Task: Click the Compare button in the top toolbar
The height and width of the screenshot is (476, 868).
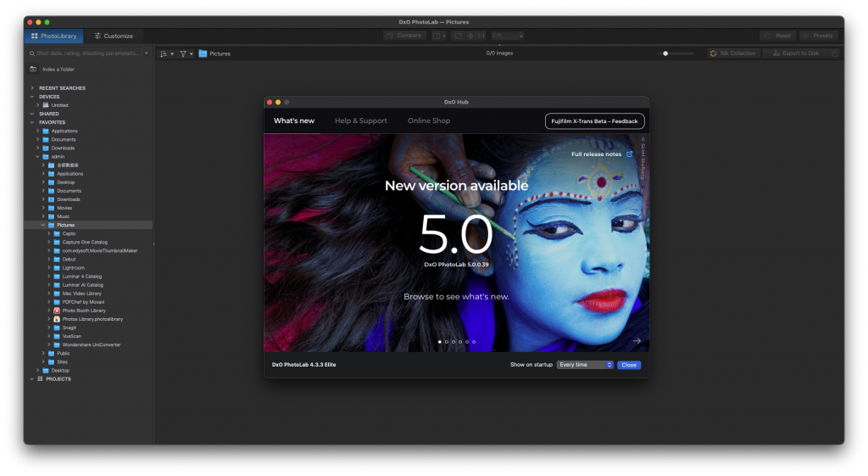Action: coord(405,36)
